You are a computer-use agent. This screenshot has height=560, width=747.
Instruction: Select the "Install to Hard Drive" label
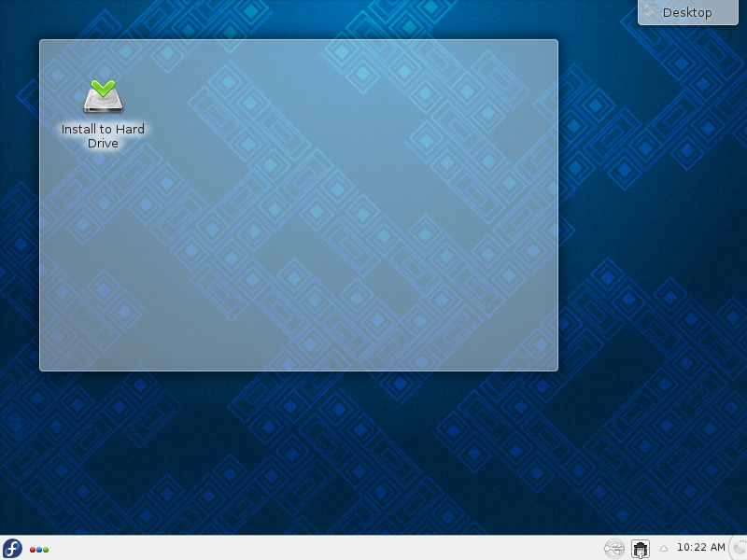tap(103, 136)
